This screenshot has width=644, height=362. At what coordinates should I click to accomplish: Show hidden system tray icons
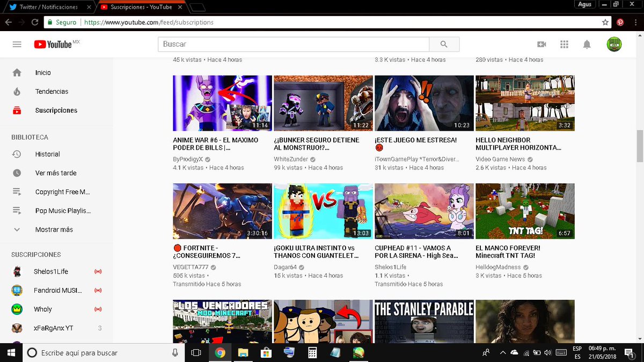tap(502, 352)
